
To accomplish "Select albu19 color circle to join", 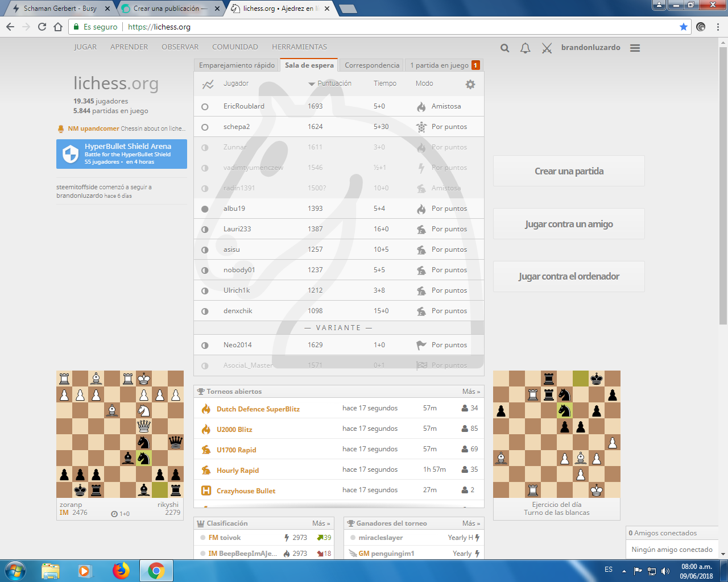I will (x=205, y=209).
